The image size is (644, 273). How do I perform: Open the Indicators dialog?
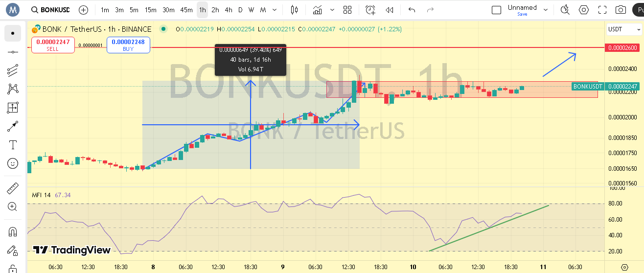tap(318, 10)
